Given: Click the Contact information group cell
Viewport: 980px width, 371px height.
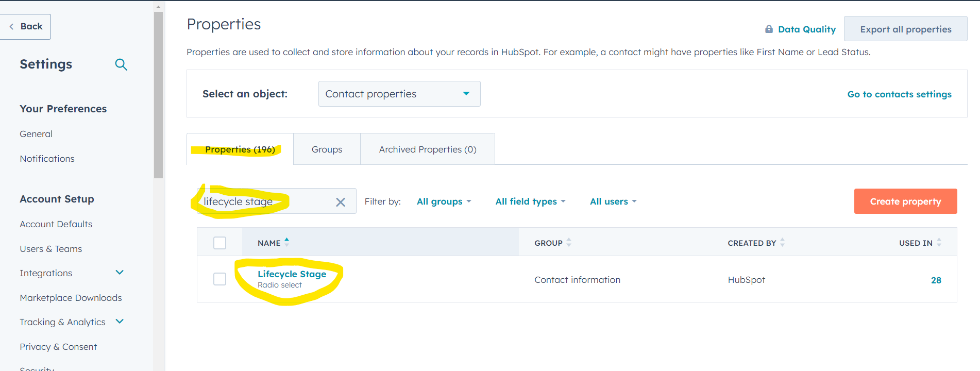Looking at the screenshot, I should pos(577,280).
